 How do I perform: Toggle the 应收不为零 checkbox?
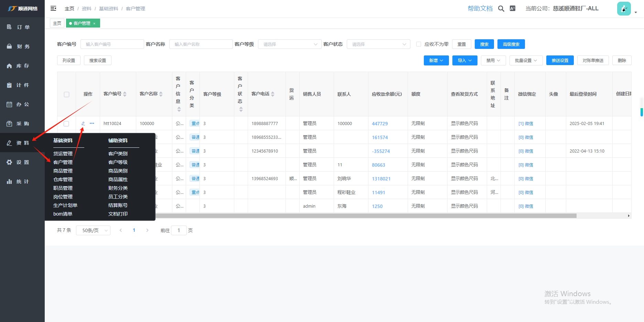[x=419, y=44]
